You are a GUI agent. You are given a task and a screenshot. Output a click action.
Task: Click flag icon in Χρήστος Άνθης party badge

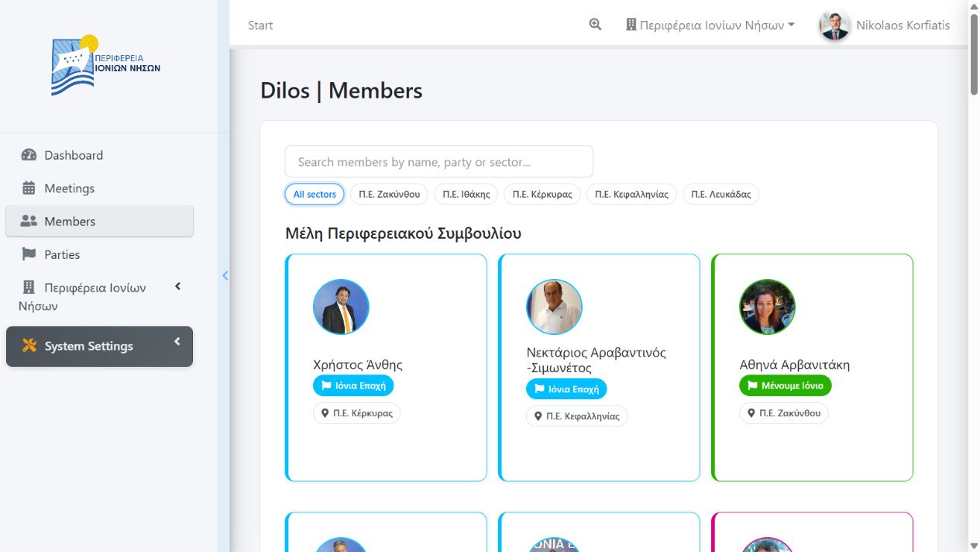[x=326, y=385]
